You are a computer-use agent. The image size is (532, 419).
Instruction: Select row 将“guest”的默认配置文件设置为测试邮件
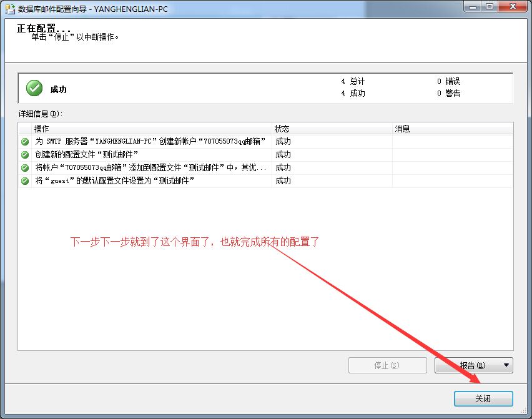pos(265,181)
